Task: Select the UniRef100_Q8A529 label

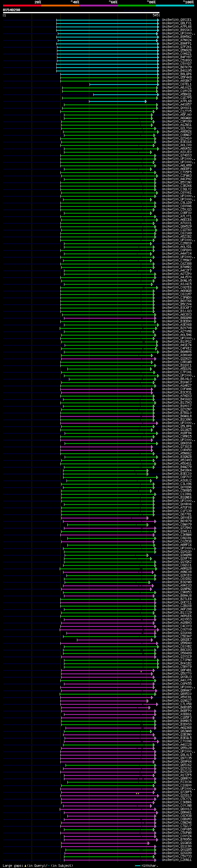Action: [176, 227]
